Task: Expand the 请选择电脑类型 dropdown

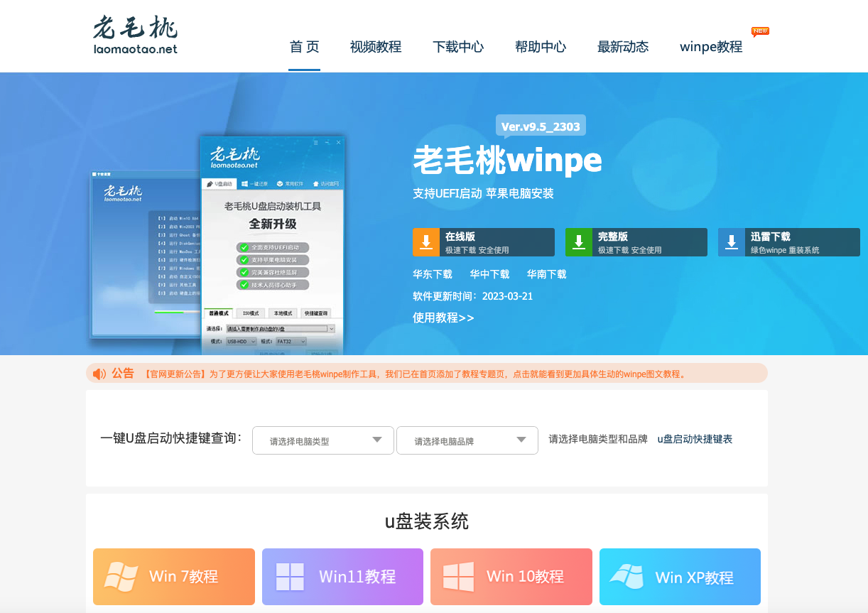Action: (x=323, y=440)
